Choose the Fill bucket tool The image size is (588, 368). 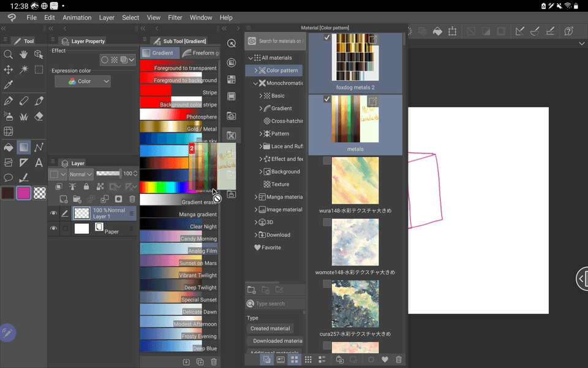coord(9,147)
